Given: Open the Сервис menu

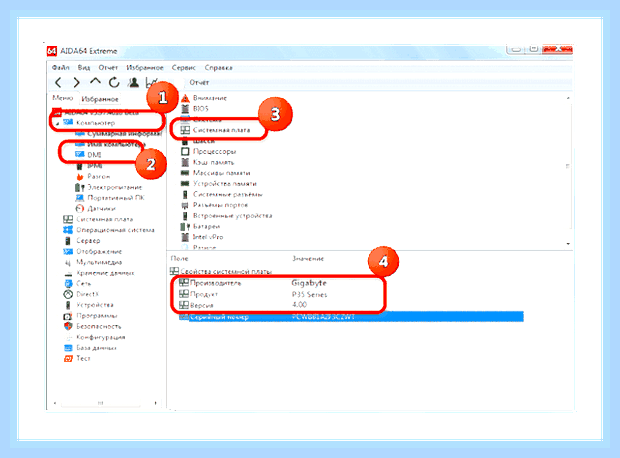Looking at the screenshot, I should coord(183,68).
